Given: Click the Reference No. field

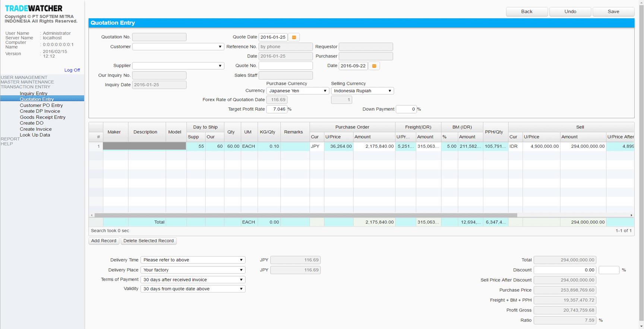Looking at the screenshot, I should tap(285, 47).
